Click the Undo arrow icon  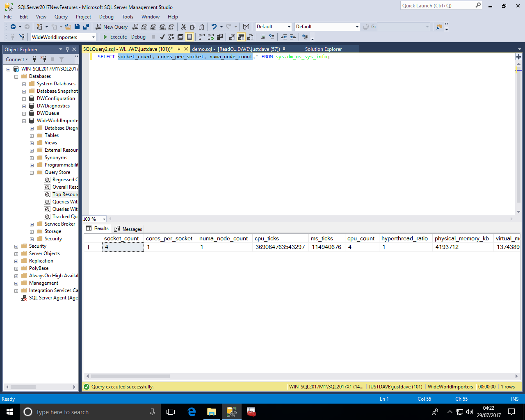(214, 27)
